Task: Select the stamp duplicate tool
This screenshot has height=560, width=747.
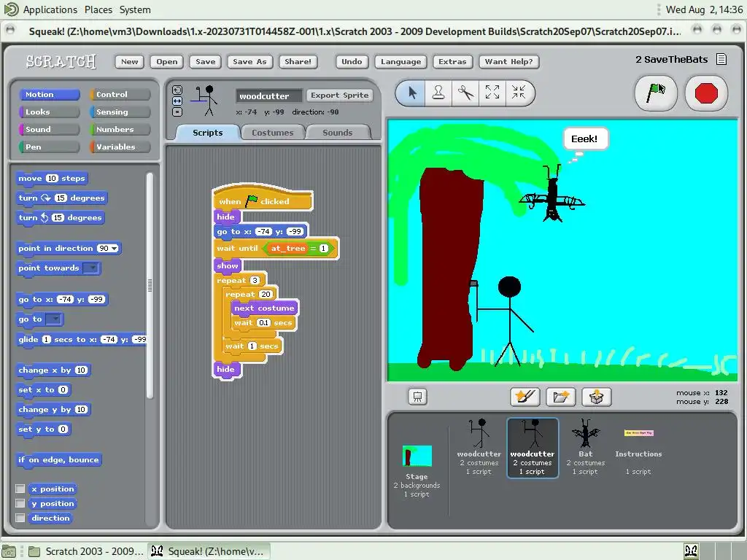Action: [x=438, y=93]
